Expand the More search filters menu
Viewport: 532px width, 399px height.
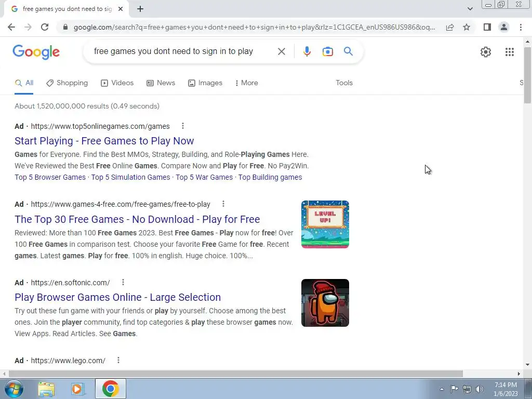point(246,83)
